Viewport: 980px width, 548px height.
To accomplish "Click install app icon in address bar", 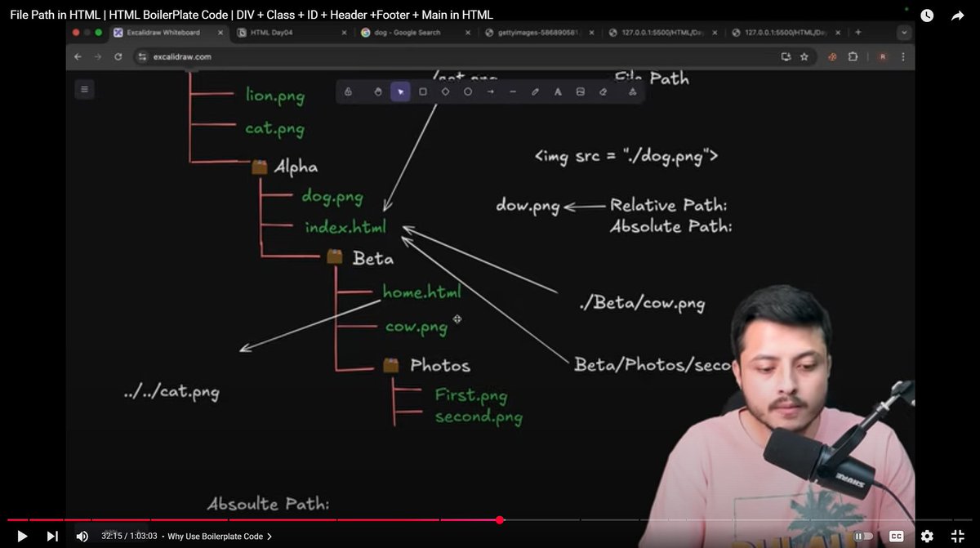I will [786, 56].
